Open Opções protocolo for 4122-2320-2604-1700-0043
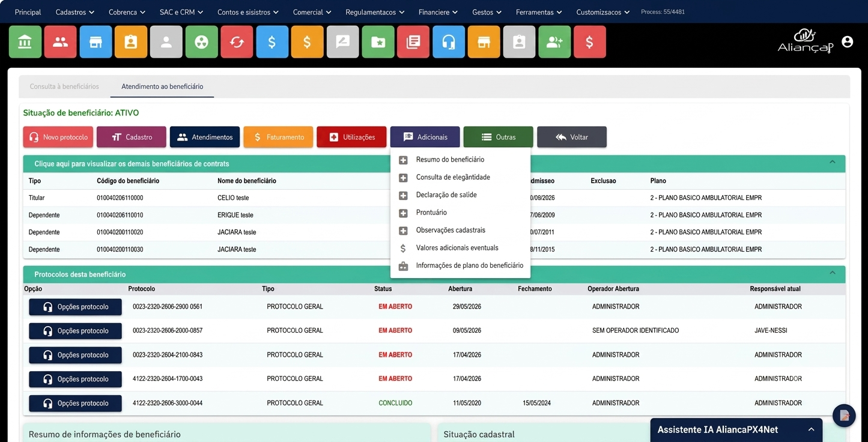Viewport: 868px width, 442px height. click(x=76, y=379)
